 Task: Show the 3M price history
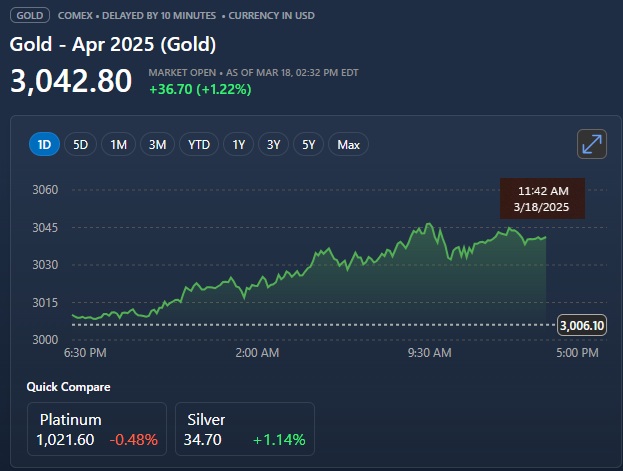[157, 145]
